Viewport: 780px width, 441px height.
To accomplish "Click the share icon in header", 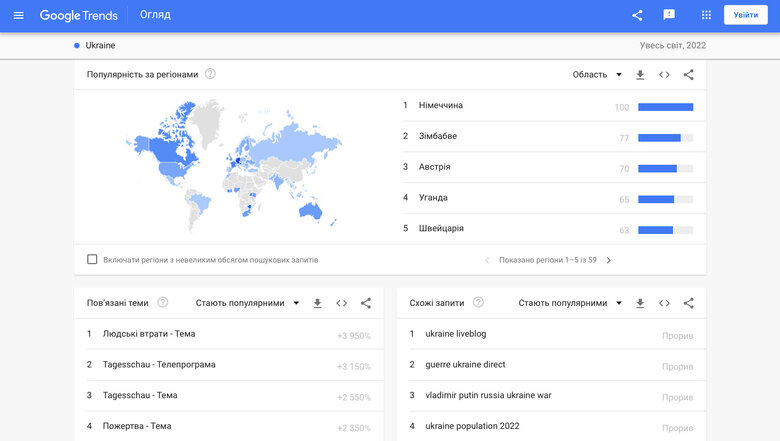I will click(637, 15).
